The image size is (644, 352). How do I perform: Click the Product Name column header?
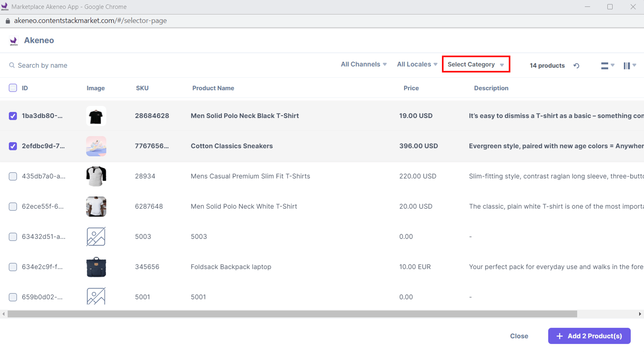point(213,88)
